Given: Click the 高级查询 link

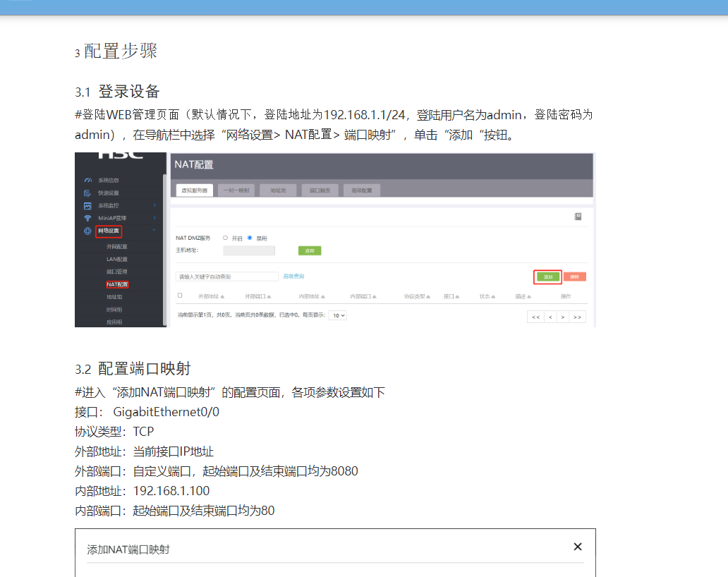Looking at the screenshot, I should point(293,277).
